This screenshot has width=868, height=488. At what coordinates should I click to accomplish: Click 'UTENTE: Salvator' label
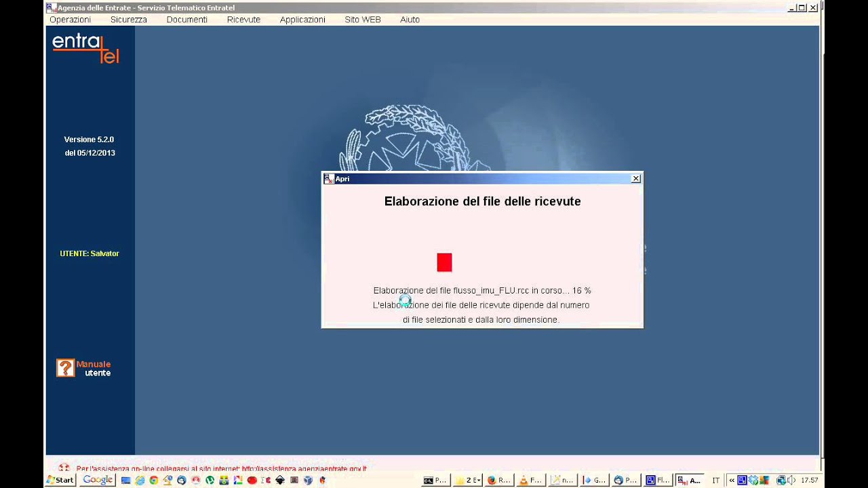[89, 253]
